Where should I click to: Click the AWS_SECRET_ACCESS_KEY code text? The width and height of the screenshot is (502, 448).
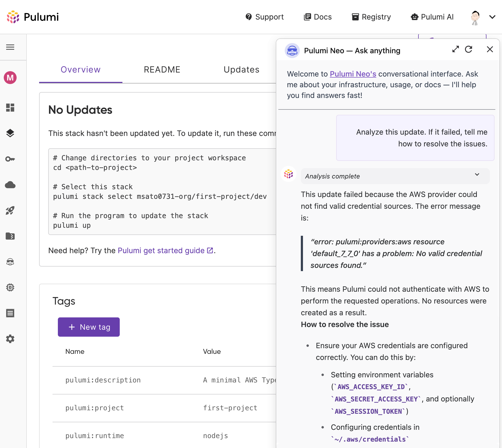point(376,399)
